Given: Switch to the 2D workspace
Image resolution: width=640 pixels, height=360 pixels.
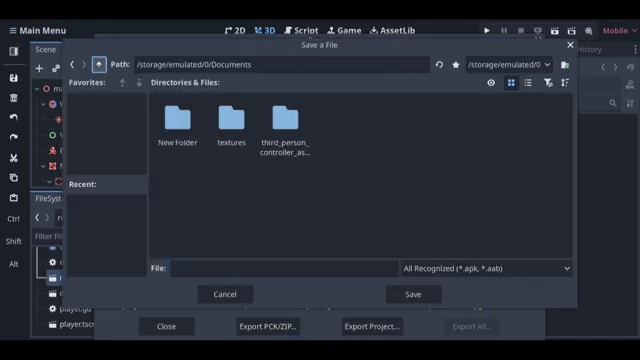Looking at the screenshot, I should tap(235, 31).
